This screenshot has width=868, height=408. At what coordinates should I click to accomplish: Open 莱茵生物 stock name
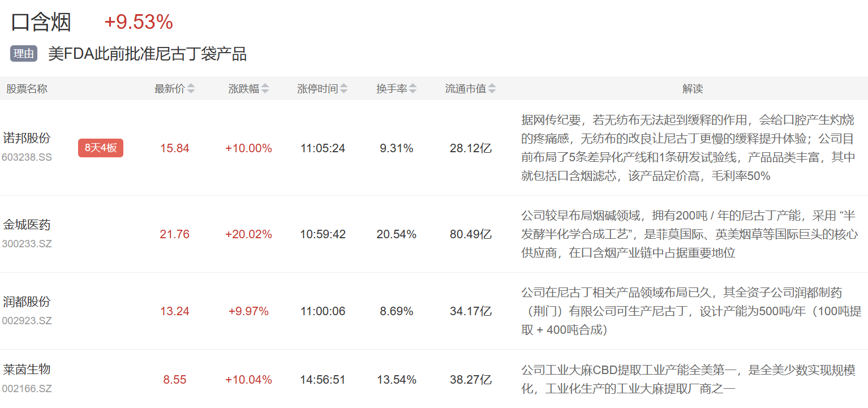(x=27, y=370)
